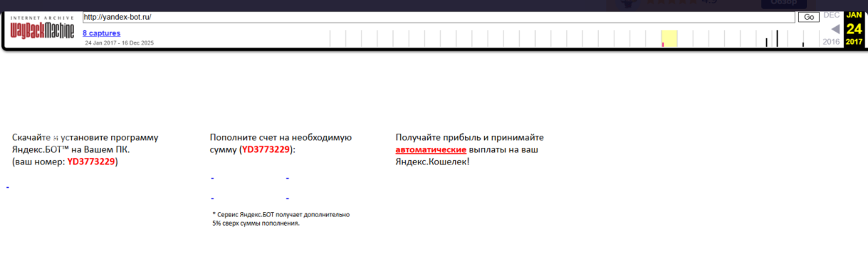The height and width of the screenshot is (255, 868).
Task: Select the 2016 year label
Action: click(x=831, y=42)
